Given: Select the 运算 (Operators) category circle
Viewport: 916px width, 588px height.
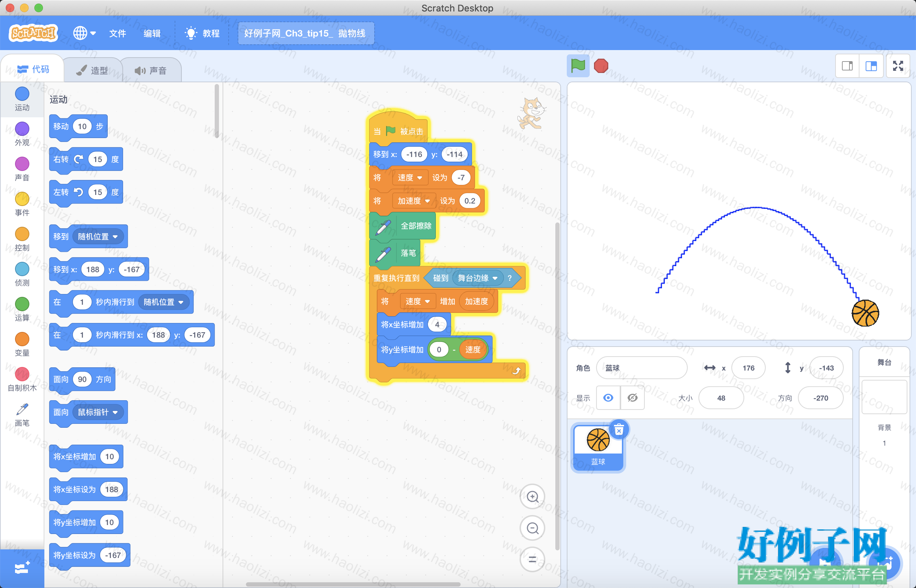Looking at the screenshot, I should point(22,304).
